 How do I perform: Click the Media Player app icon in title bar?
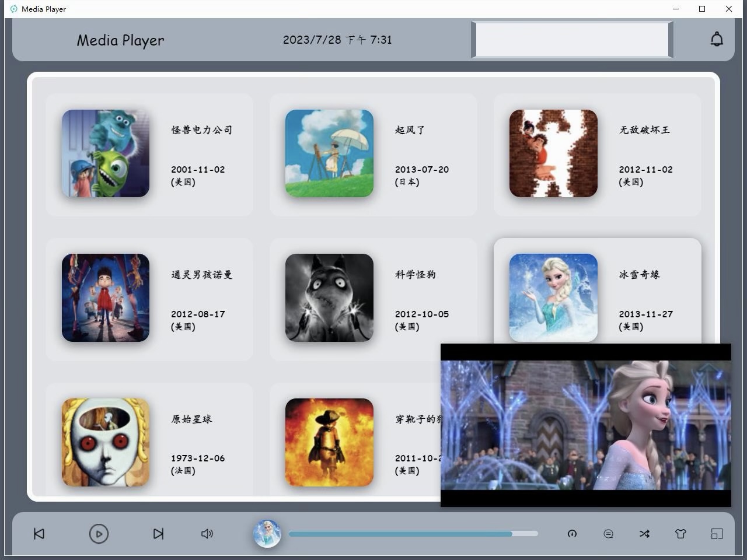tap(13, 9)
